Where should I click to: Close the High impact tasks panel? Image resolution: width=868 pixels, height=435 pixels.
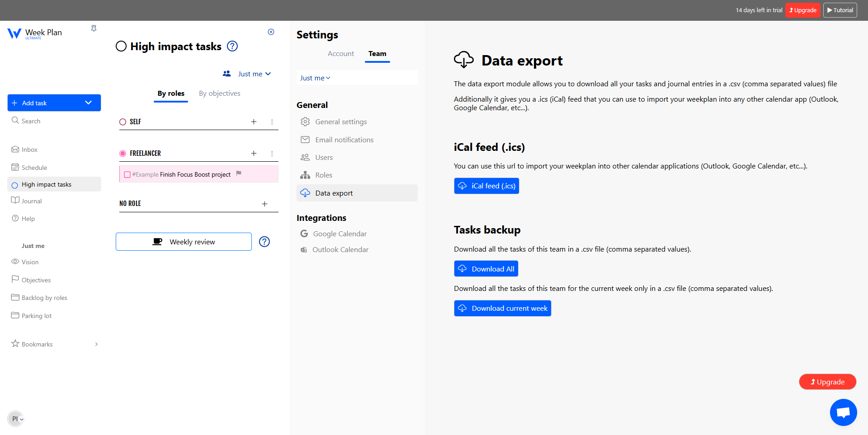[x=271, y=32]
